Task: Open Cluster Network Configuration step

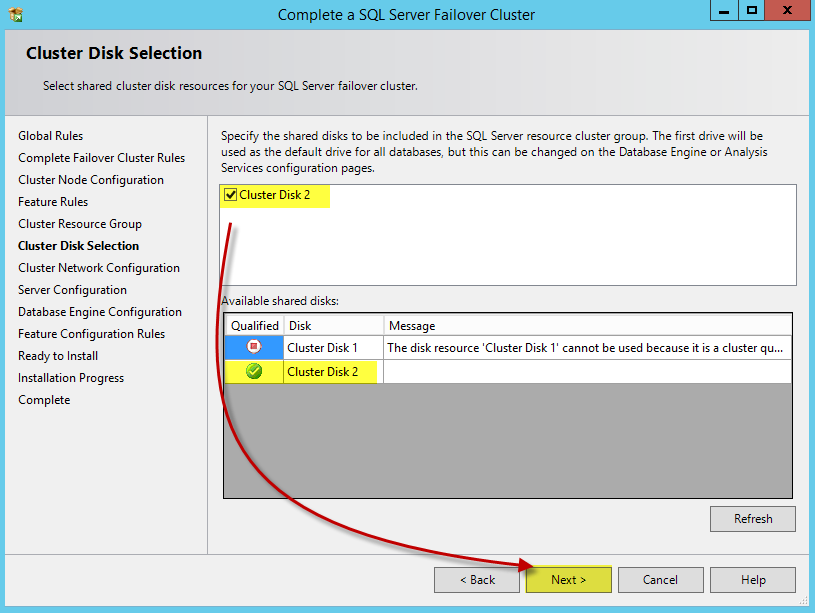Action: [99, 268]
